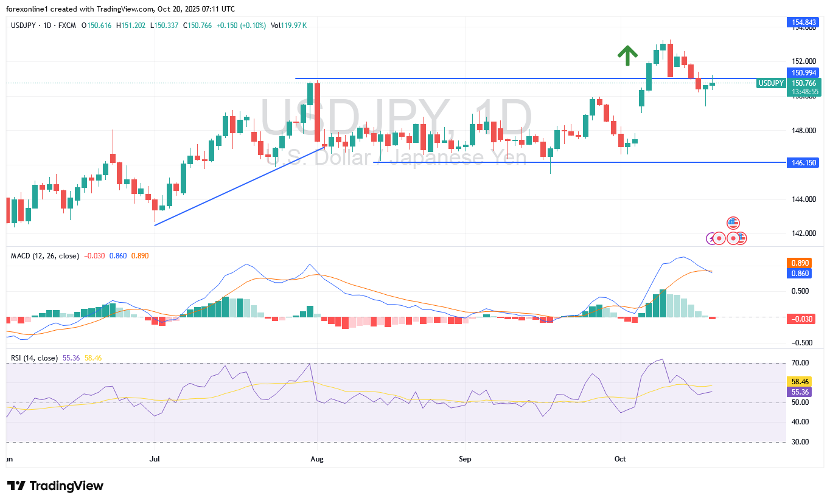Click the USDJPY green price label tag
830x504 pixels.
click(771, 83)
